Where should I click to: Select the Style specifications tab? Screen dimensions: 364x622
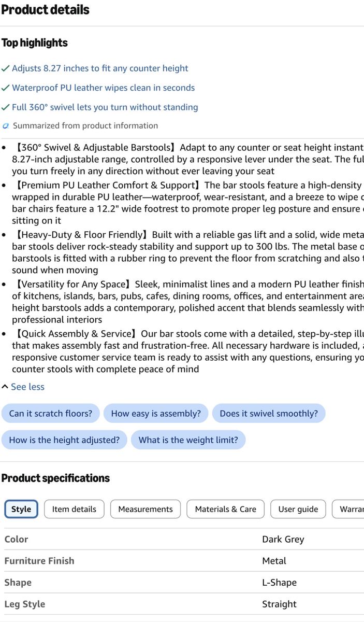(21, 509)
